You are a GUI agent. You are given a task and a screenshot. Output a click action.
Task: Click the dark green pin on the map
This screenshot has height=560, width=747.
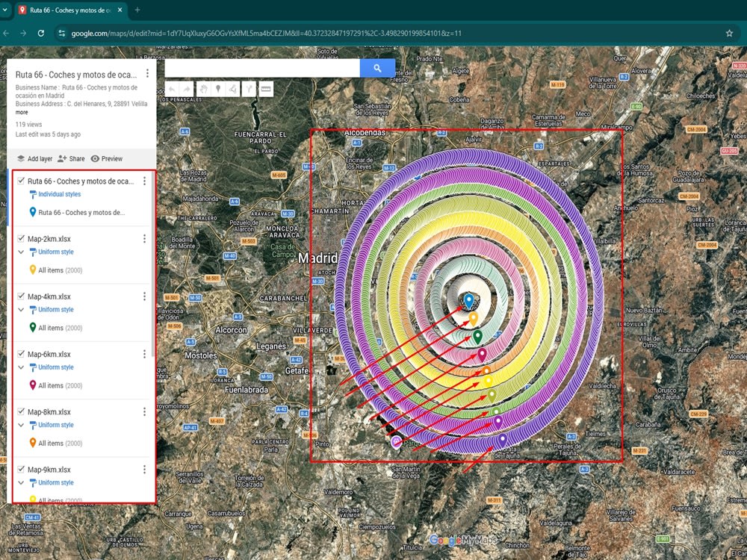point(477,337)
